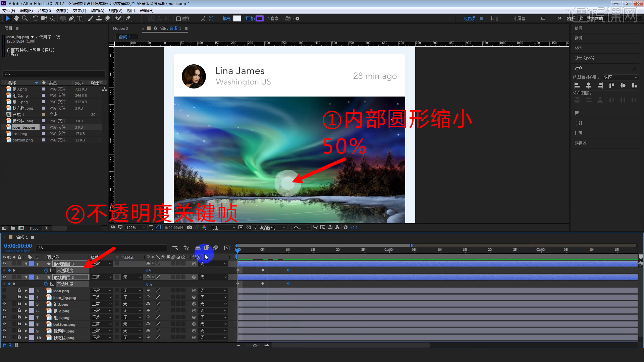Select the Selection arrow tool
The width and height of the screenshot is (644, 362).
coord(8,18)
